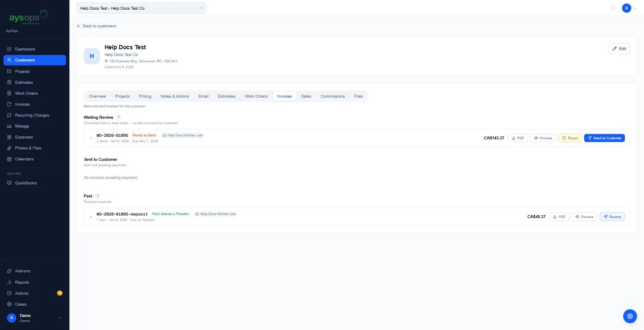Viewport: 644px width, 330px height.
Task: Click the Calendars sidebar icon
Action: click(9, 159)
